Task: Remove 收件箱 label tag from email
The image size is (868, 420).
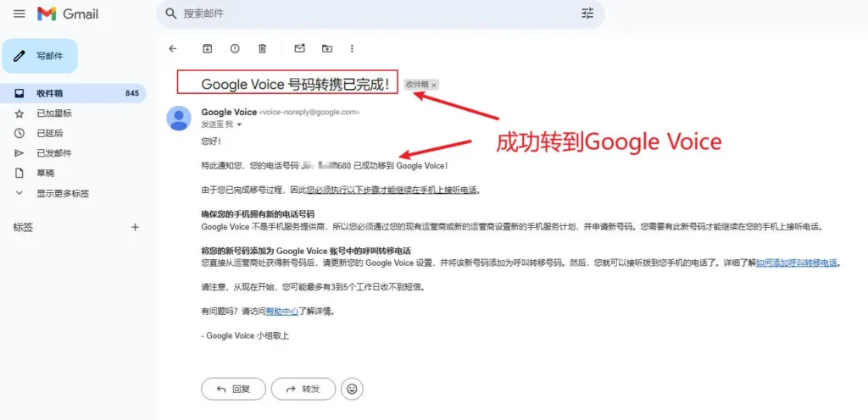Action: tap(435, 85)
